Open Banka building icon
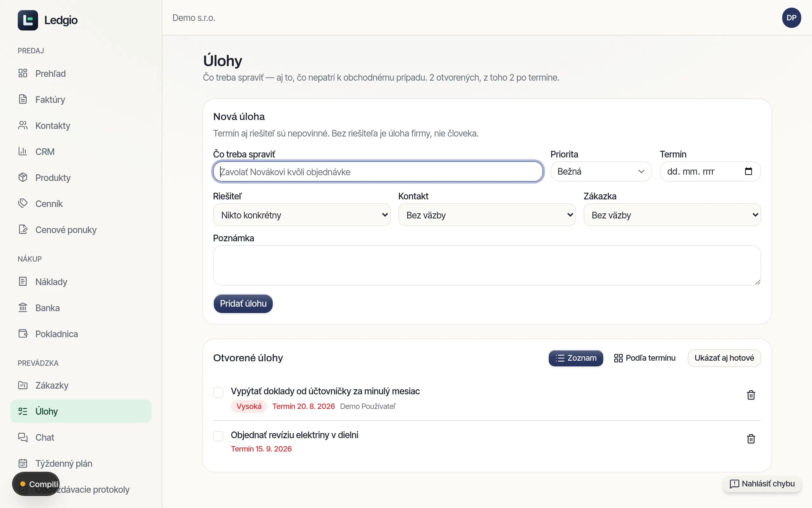 tap(23, 308)
